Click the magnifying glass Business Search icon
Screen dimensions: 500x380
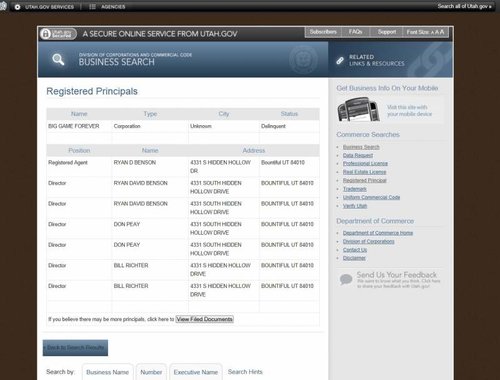pos(58,60)
